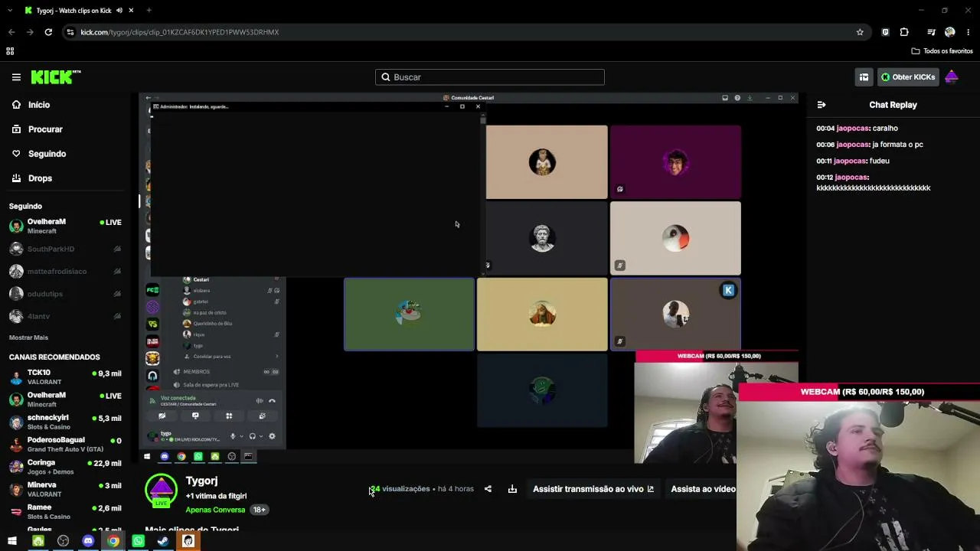Expand followed list with Mostrar Mais
Image resolution: width=980 pixels, height=551 pixels.
click(28, 337)
